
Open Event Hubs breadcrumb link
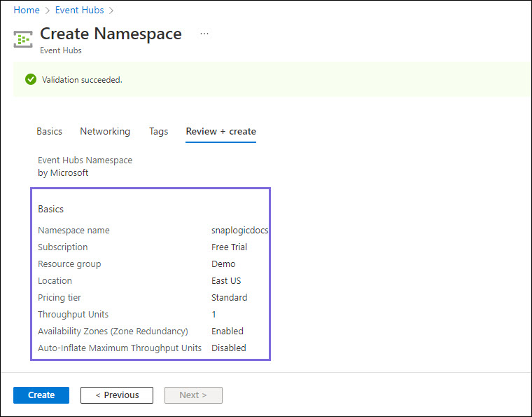point(79,11)
